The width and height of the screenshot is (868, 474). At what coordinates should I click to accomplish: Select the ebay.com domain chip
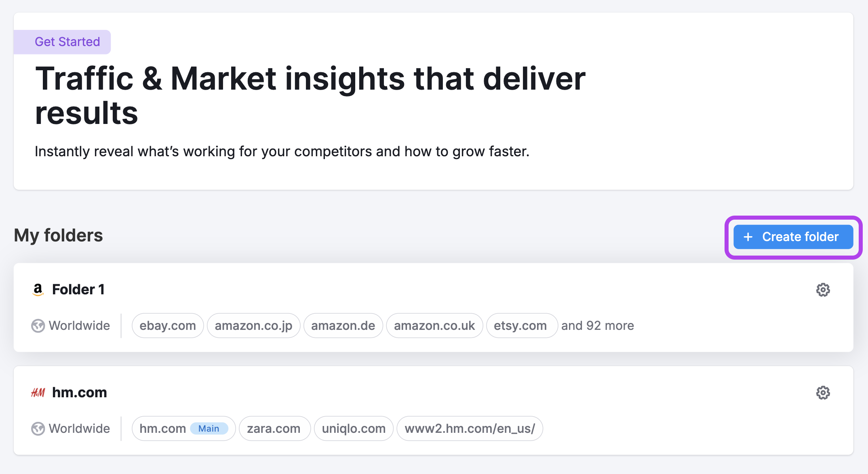(x=167, y=325)
